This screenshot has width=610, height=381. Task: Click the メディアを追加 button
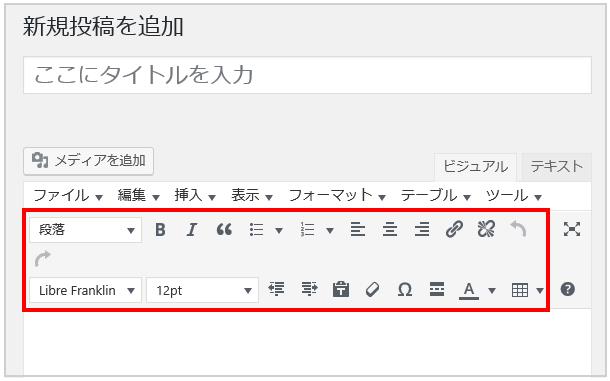[x=88, y=161]
